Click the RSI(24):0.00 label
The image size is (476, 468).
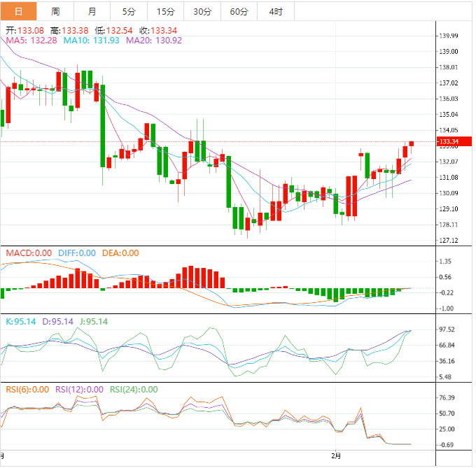pyautogui.click(x=134, y=390)
